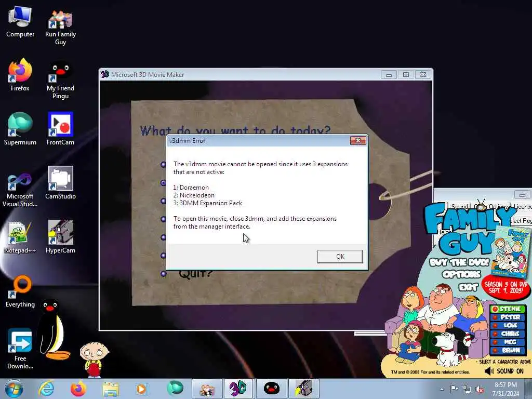Select the Stewie character button
Viewport: 532px width, 399px height.
pyautogui.click(x=508, y=309)
